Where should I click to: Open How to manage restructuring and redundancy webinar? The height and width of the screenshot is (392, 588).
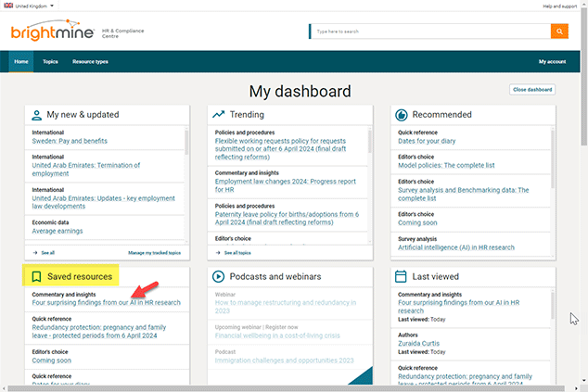[x=286, y=307]
